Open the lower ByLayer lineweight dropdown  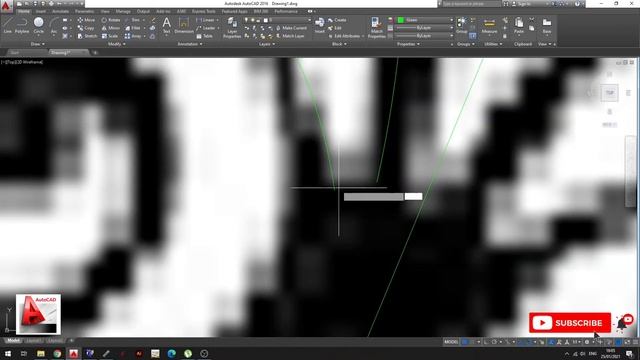pyautogui.click(x=425, y=36)
